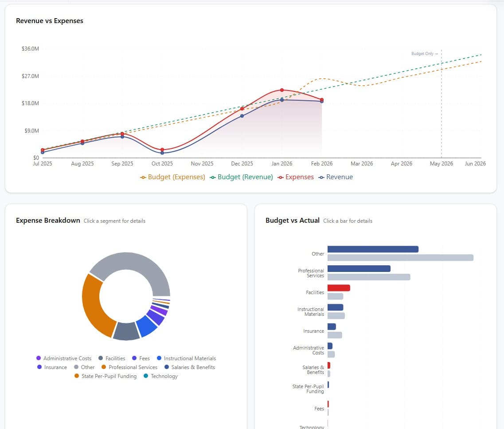This screenshot has width=504, height=429.
Task: Toggle the Revenue legend series
Action: [x=336, y=177]
